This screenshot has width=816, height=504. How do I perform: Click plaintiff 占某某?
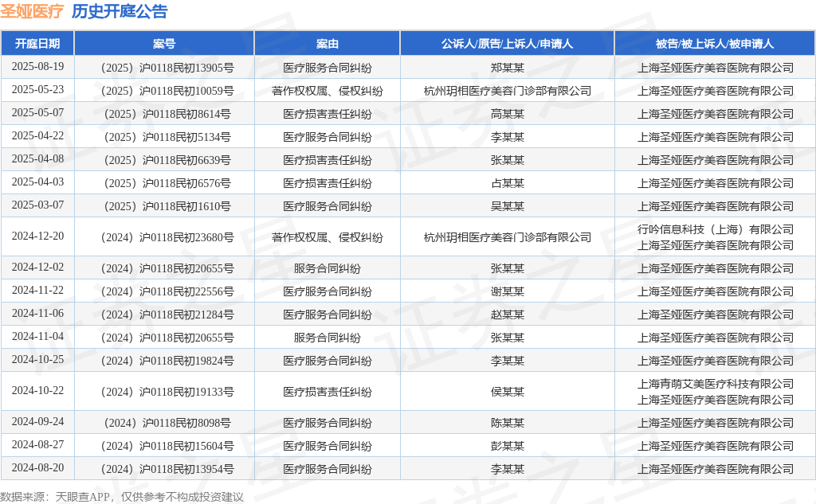click(508, 183)
